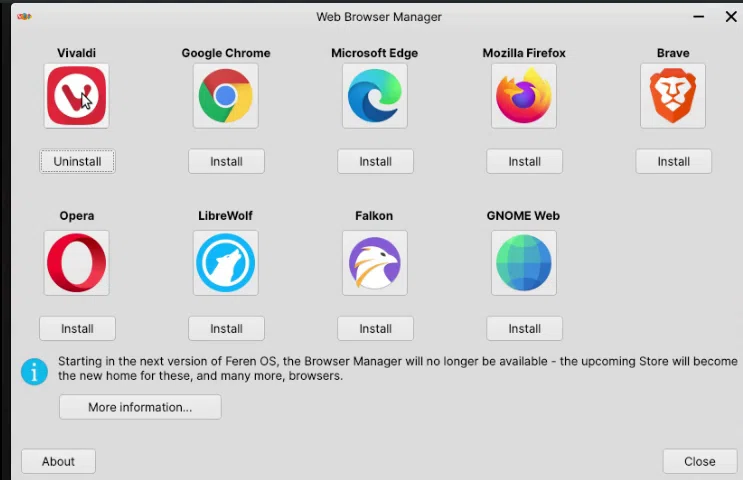Click the LibreWolf icon
The width and height of the screenshot is (743, 480).
[226, 263]
